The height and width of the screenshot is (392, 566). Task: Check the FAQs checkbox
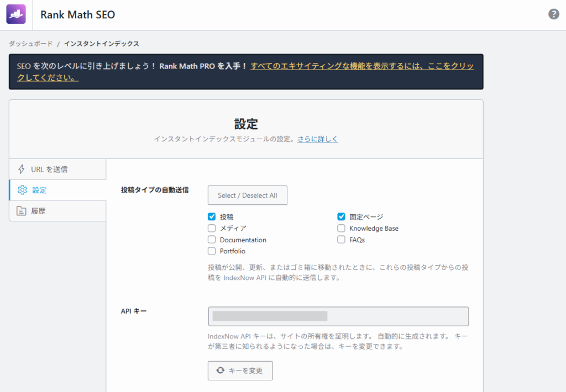(341, 240)
